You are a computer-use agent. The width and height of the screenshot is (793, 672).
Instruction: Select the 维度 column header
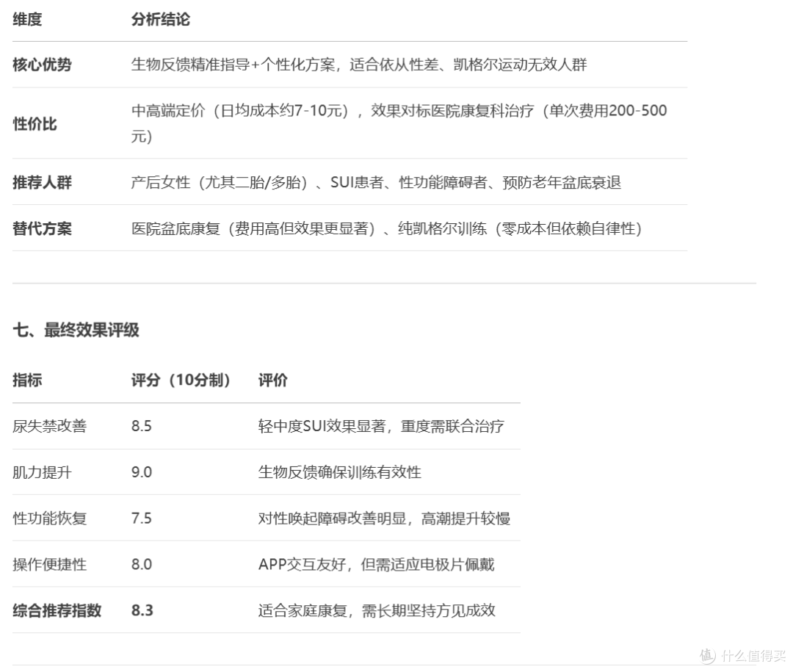[27, 20]
